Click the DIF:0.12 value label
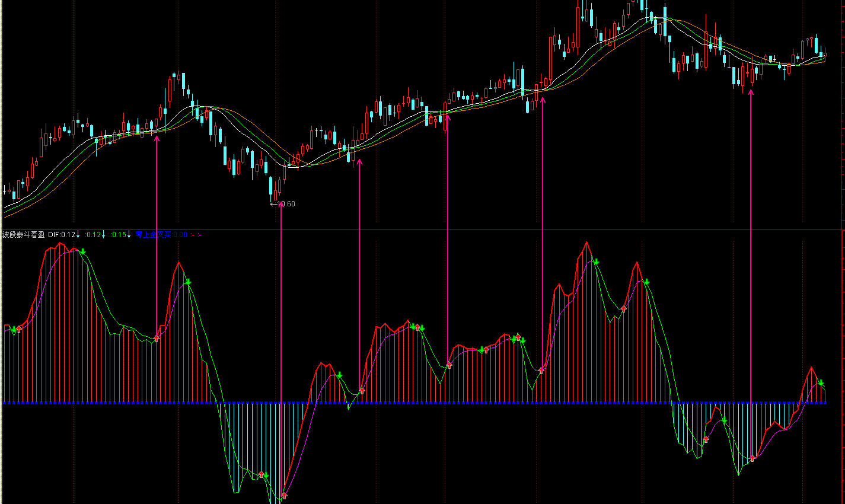Viewport: 845px width, 504px height. pyautogui.click(x=62, y=235)
